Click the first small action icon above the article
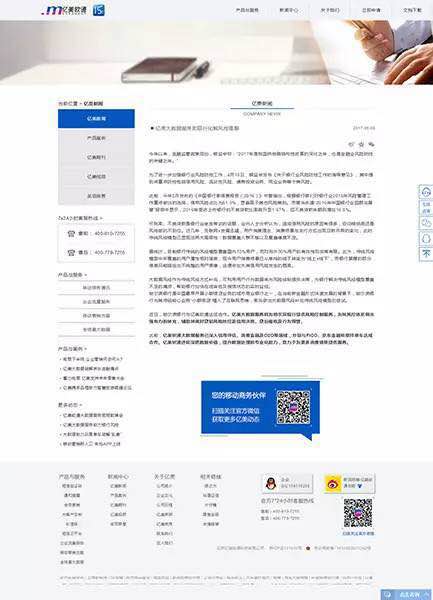The image size is (433, 600). (352, 144)
